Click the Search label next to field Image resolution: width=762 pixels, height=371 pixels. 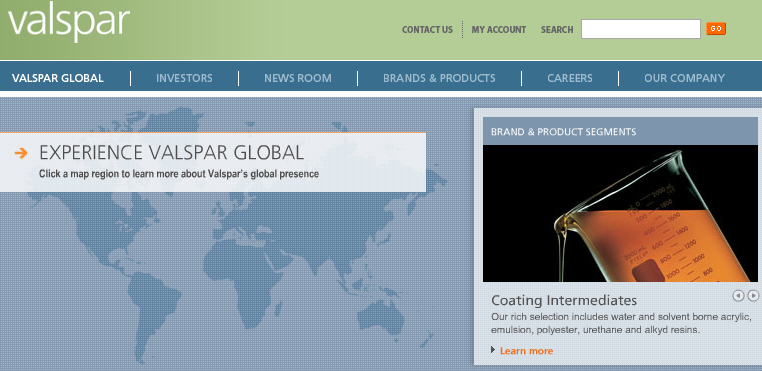click(x=557, y=30)
